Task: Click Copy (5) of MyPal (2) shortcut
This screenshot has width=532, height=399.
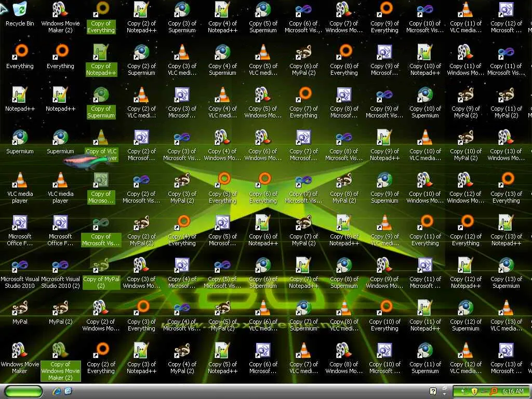Action: [222, 315]
